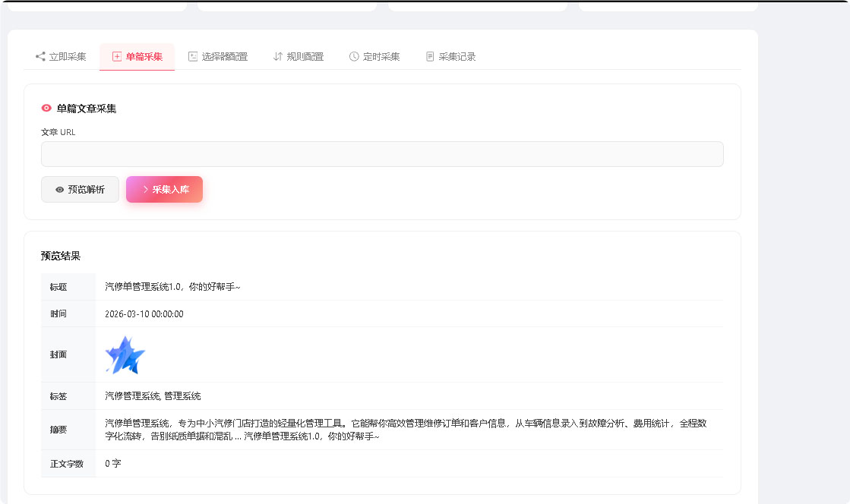Click the tags value 汽修管理系统, 管理系统

coord(153,396)
